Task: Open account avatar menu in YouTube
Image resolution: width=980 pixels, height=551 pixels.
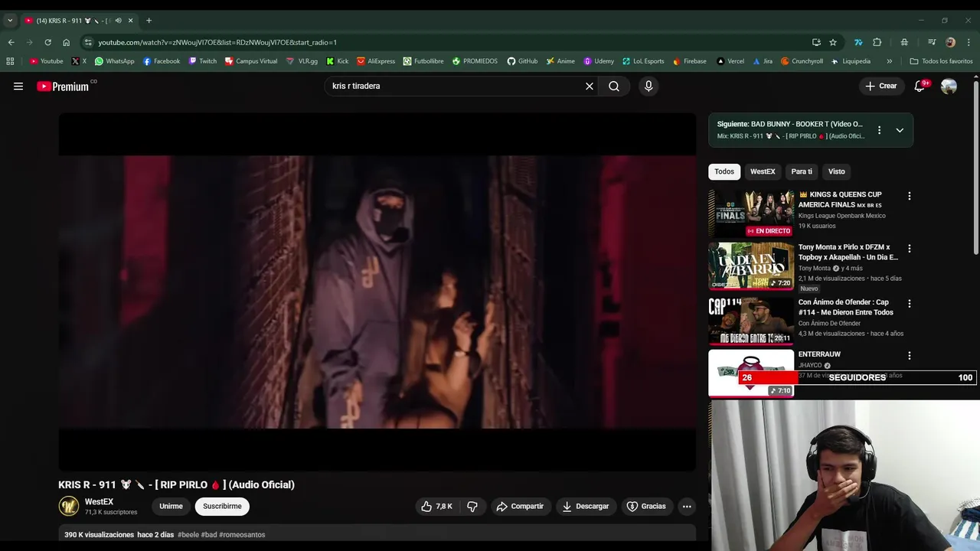Action: point(949,86)
